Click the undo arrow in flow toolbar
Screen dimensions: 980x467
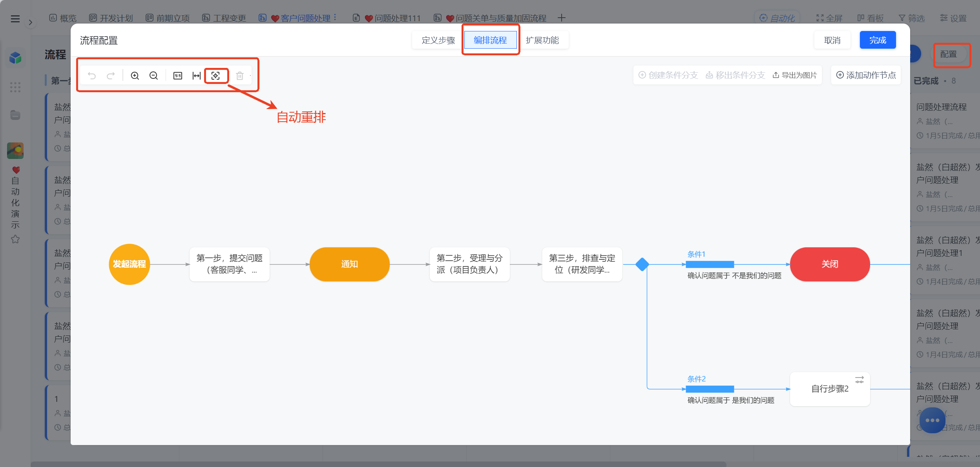coord(92,76)
